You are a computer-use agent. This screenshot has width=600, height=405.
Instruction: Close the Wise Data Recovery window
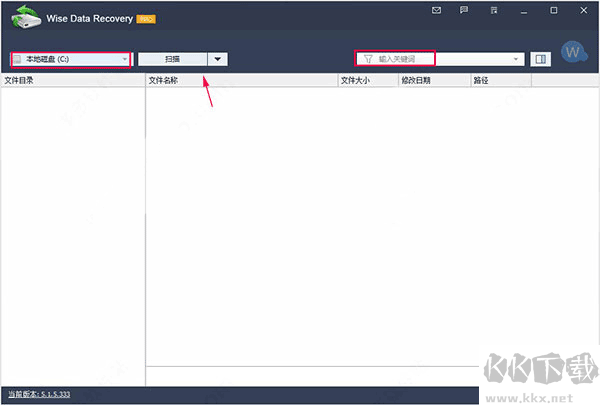click(583, 10)
